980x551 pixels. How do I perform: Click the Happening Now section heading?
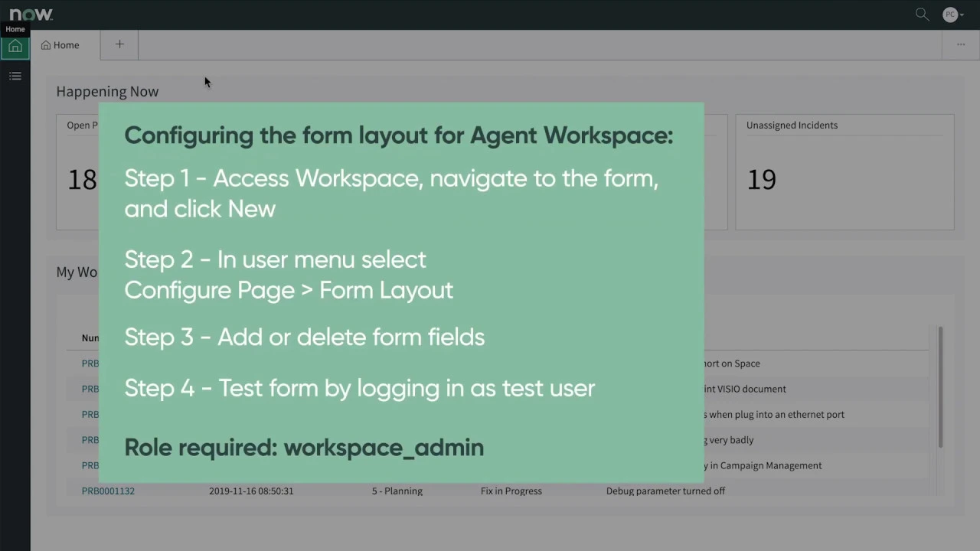point(107,91)
